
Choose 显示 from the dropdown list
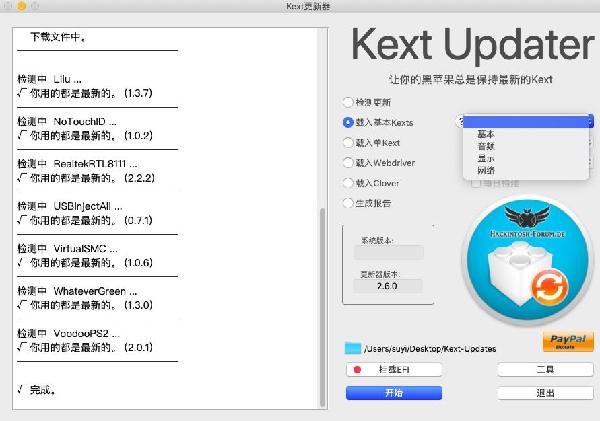coord(486,158)
